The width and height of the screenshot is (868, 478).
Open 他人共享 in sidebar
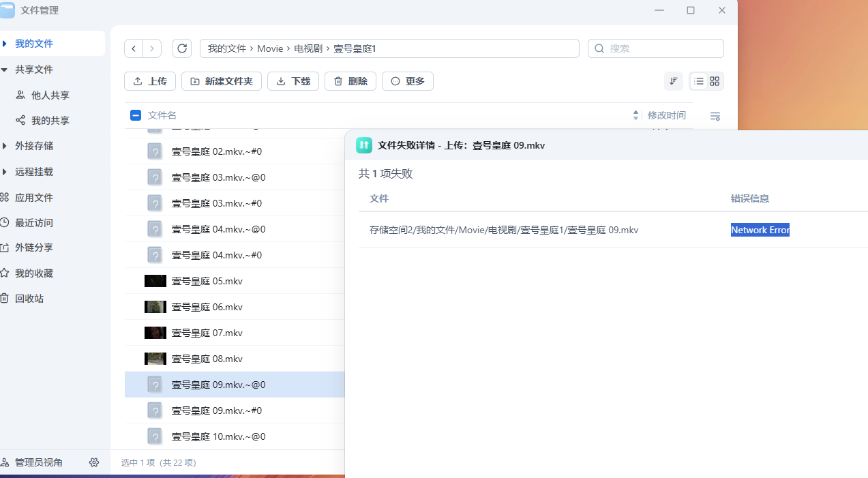(50, 95)
